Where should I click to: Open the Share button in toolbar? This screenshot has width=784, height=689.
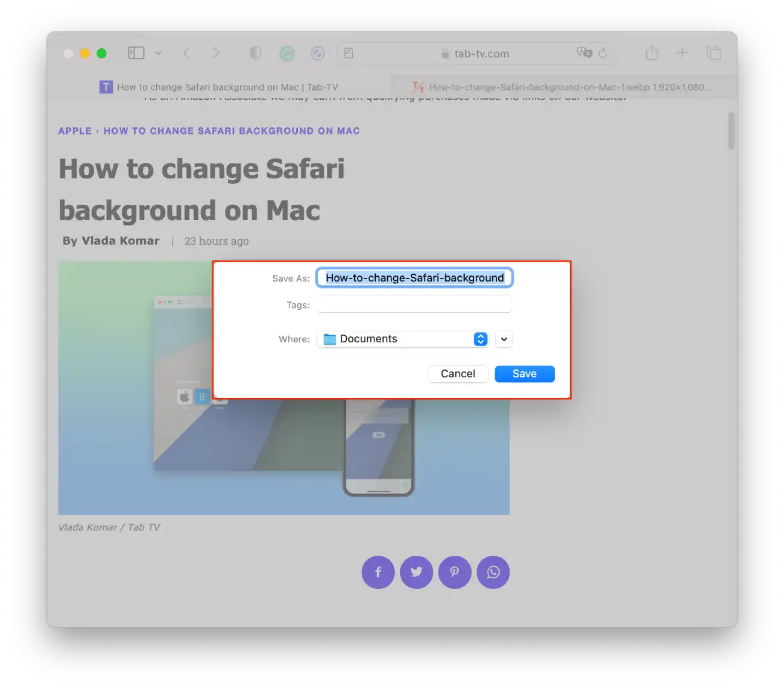(651, 53)
